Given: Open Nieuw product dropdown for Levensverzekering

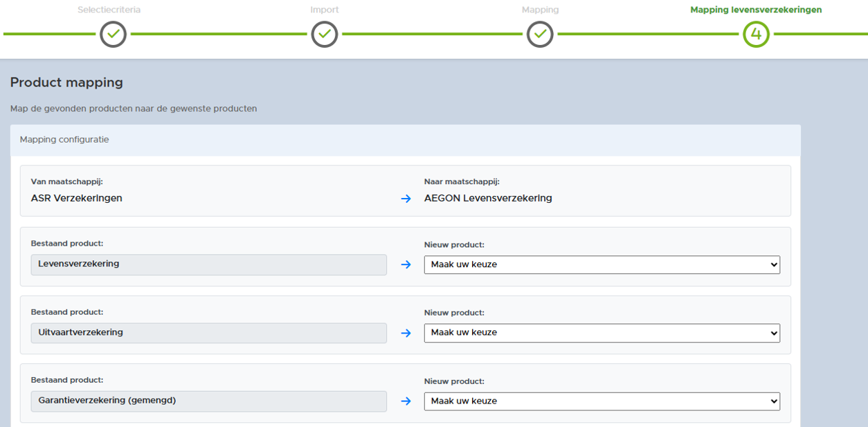Looking at the screenshot, I should coord(602,264).
